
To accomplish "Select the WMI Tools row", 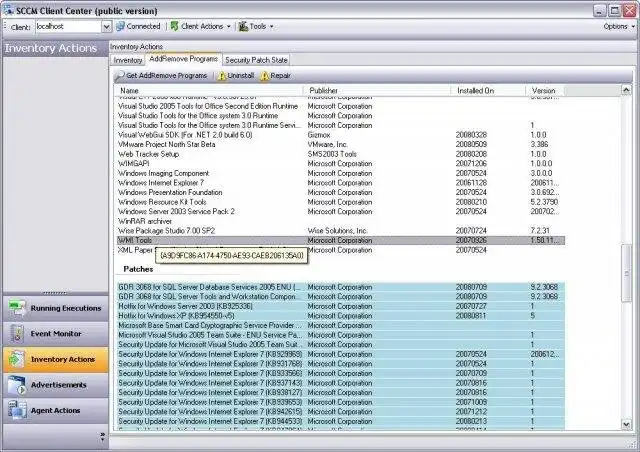I will click(x=341, y=240).
